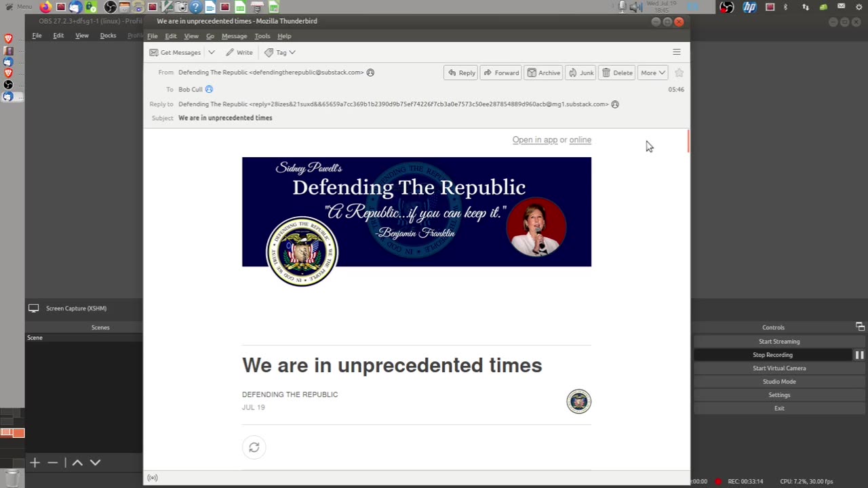Screen dimensions: 868x488
Task: Click the round seal avatar beside JUL 19
Action: pyautogui.click(x=579, y=402)
